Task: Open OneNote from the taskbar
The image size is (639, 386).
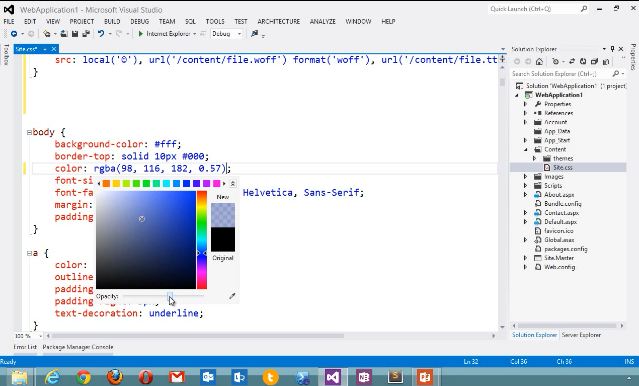Action: (364, 377)
